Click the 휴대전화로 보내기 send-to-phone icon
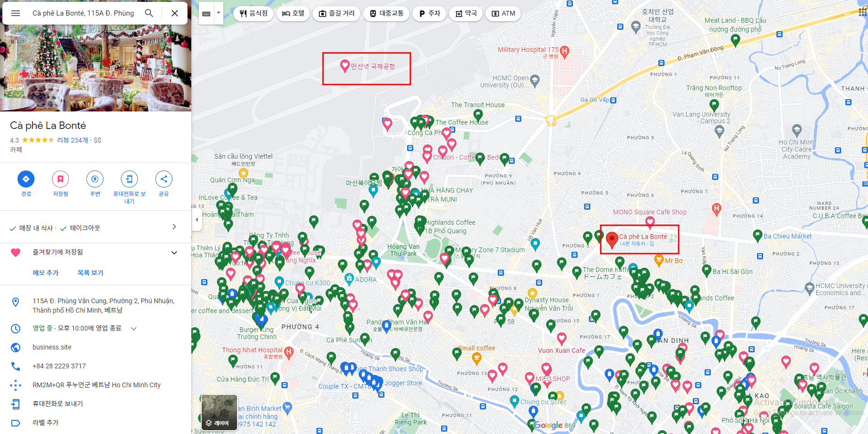This screenshot has height=434, width=868. click(x=129, y=179)
